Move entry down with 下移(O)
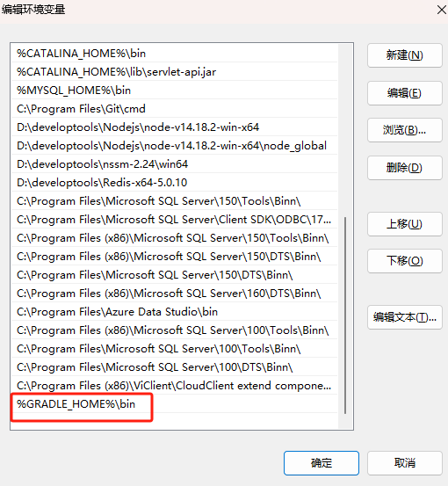Screen dimensions: 448x486 coord(405,261)
